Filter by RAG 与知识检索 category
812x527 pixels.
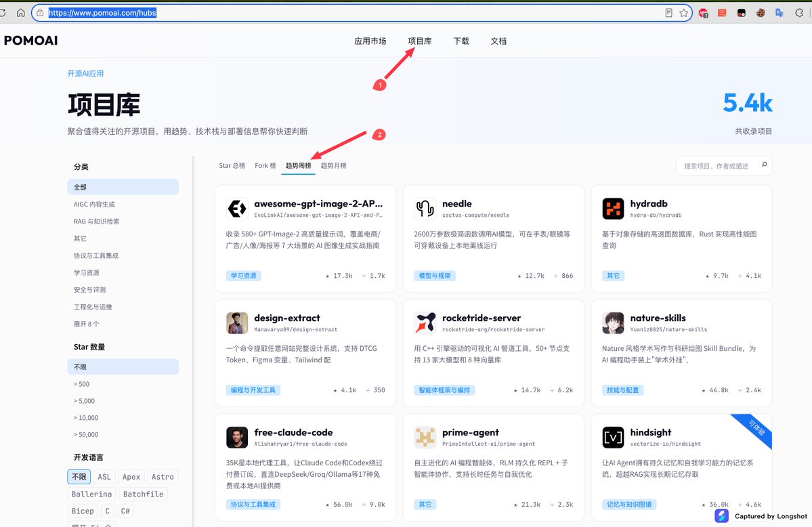tap(96, 222)
